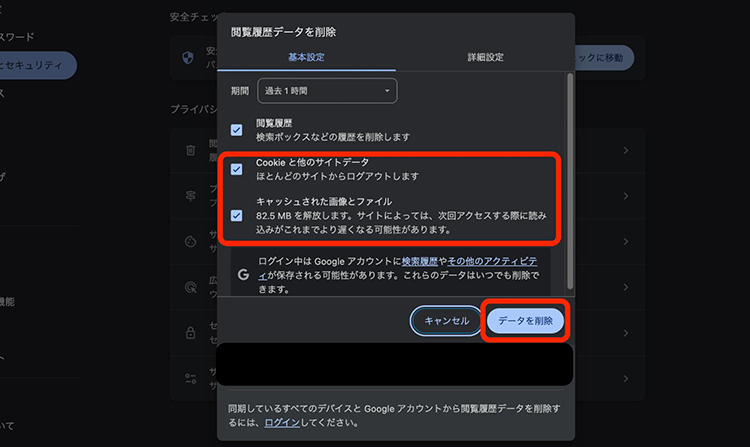Switch to the 基本設定 tab
Screen dimensions: 750x447
pos(306,57)
